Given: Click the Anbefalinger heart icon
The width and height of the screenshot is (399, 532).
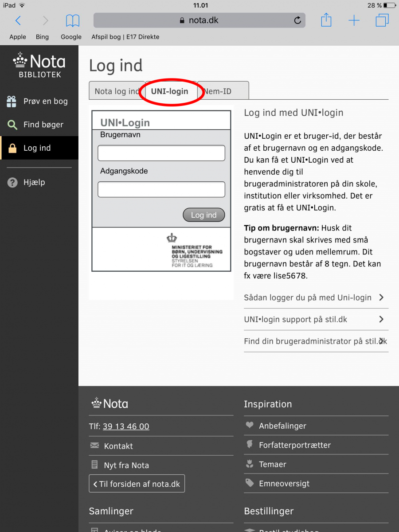Looking at the screenshot, I should 249,426.
